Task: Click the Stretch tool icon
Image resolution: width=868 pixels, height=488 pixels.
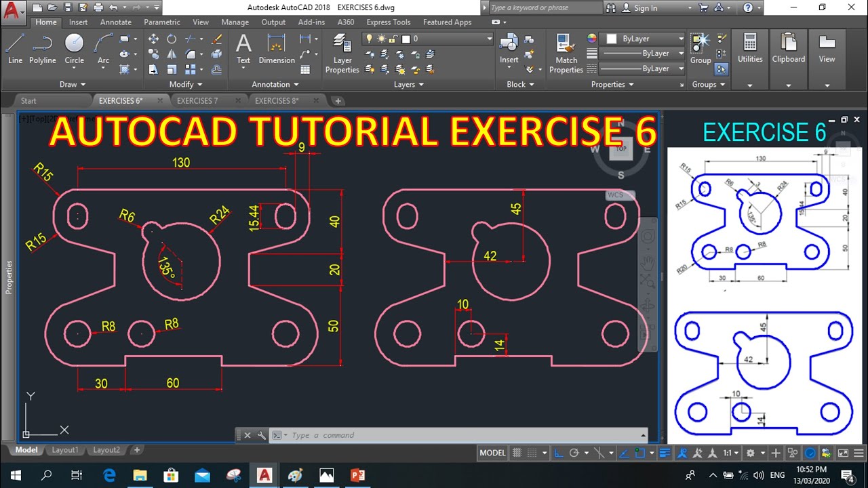Action: pos(153,69)
